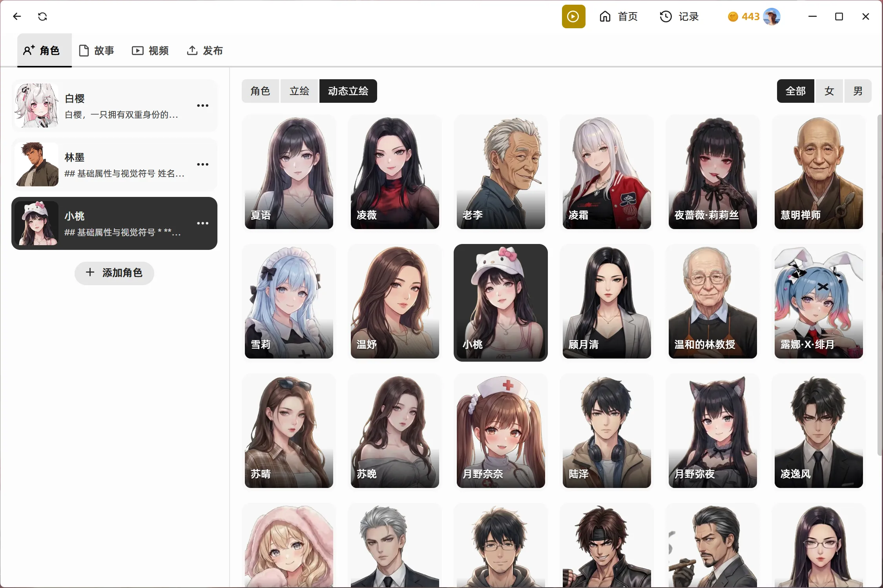This screenshot has height=588, width=883.
Task: Choose the 温�African card labeled 温妤
Action: coord(395,302)
